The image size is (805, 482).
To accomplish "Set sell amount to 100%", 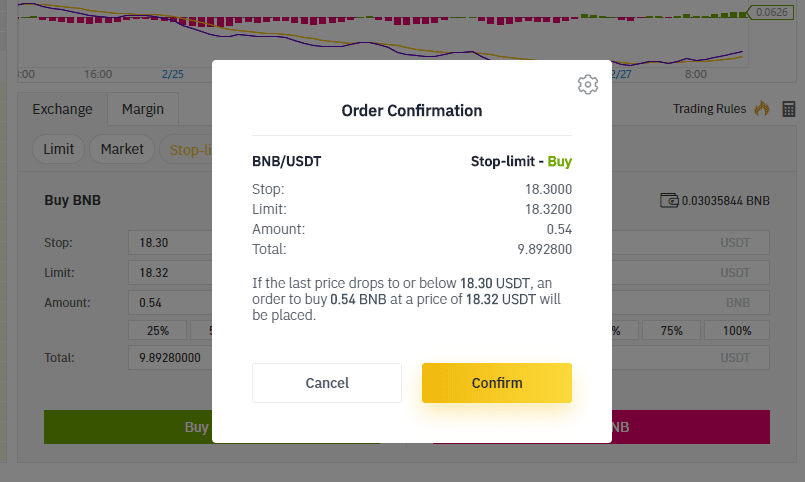I will tap(736, 331).
